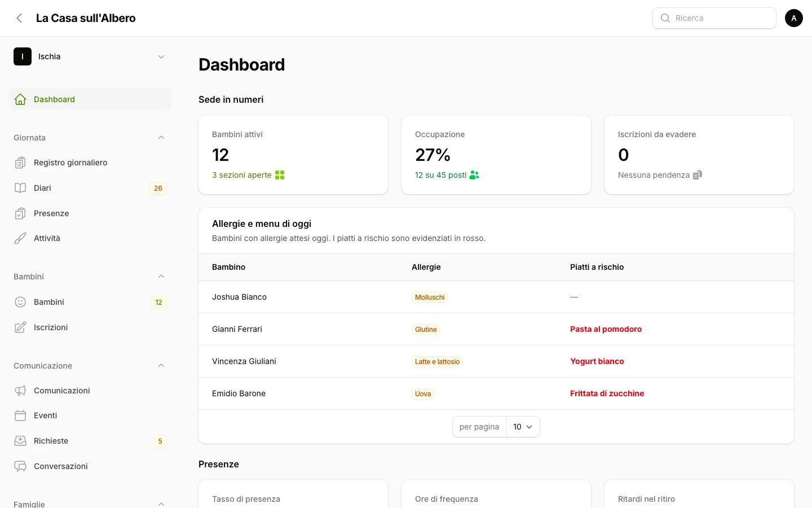Screen dimensions: 812x508
Task: Go to Registro giornaliero
Action: 90,163
